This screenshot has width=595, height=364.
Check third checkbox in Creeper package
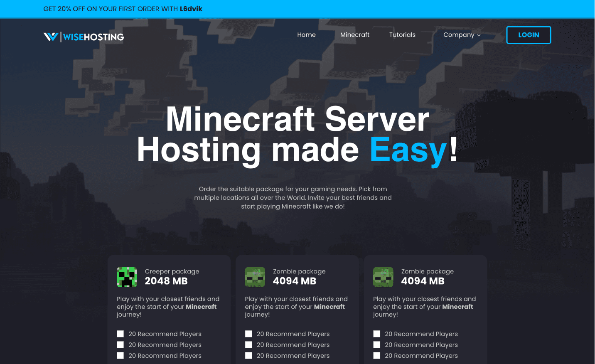(120, 355)
